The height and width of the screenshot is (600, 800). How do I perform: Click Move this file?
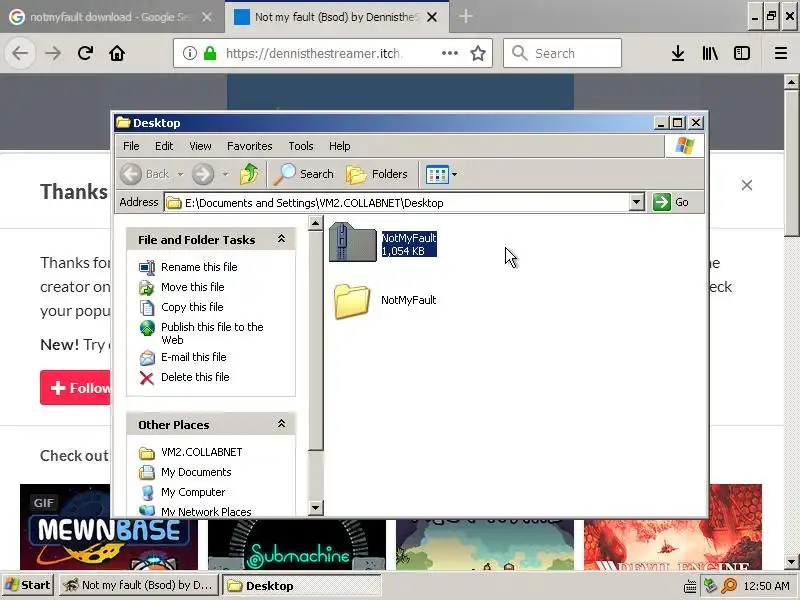click(192, 287)
